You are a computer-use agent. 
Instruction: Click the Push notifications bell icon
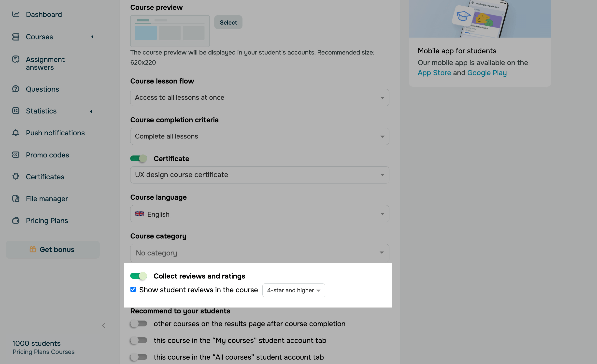(16, 133)
